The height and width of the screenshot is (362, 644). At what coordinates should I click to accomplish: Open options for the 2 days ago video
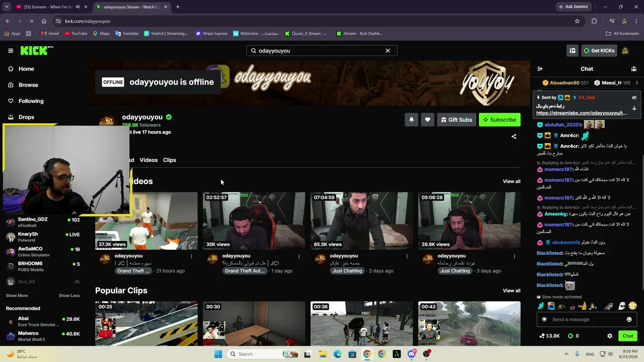click(x=407, y=256)
